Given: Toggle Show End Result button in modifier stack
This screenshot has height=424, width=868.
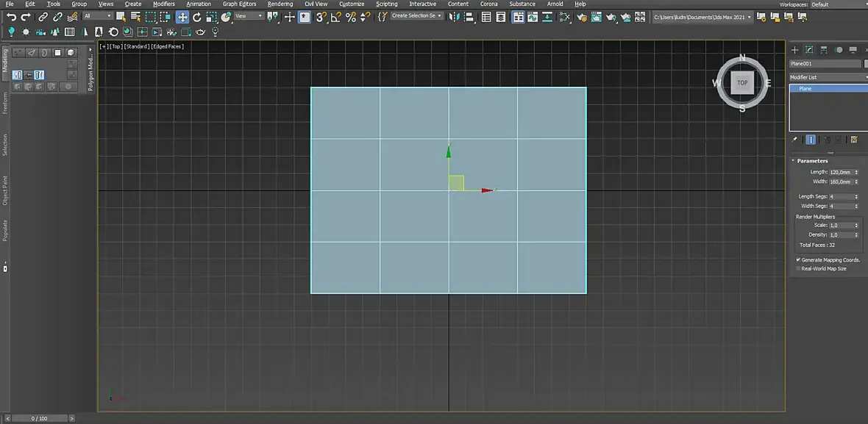Looking at the screenshot, I should pos(810,140).
